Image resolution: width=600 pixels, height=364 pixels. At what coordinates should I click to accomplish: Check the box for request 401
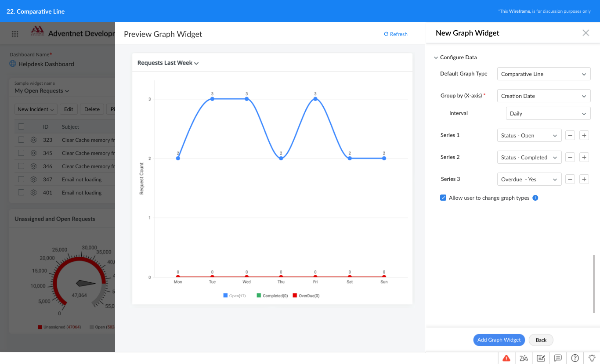pyautogui.click(x=21, y=192)
